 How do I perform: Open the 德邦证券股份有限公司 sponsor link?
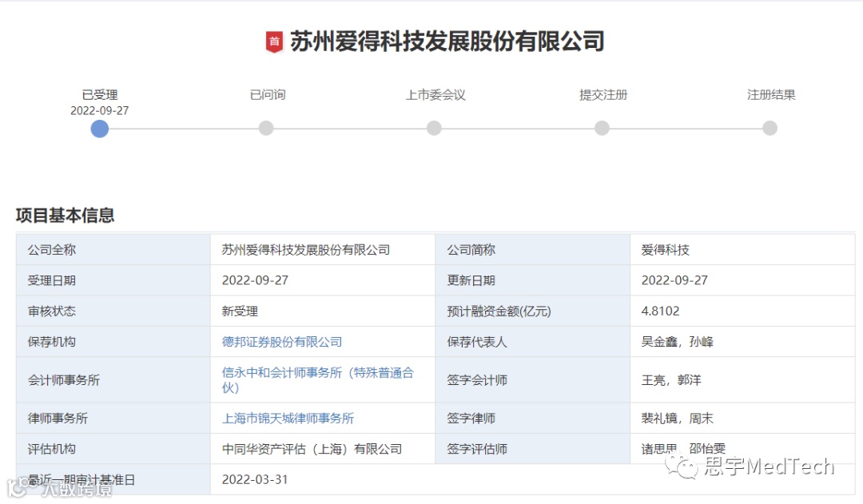tap(282, 342)
